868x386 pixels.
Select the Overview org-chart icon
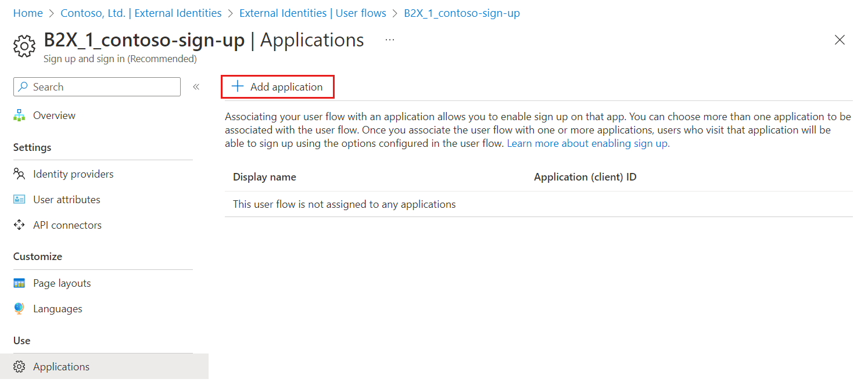click(x=19, y=115)
